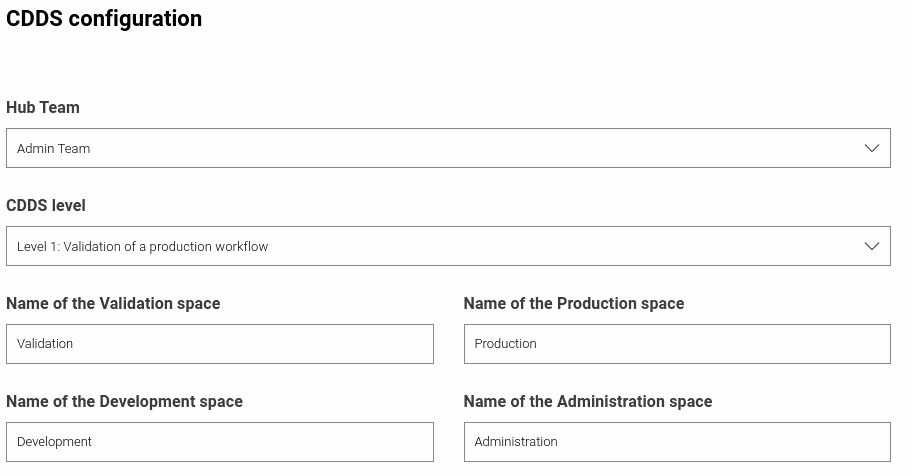Screen dimensions: 912x476
Task: Focus the Administration space name field
Action: click(677, 442)
